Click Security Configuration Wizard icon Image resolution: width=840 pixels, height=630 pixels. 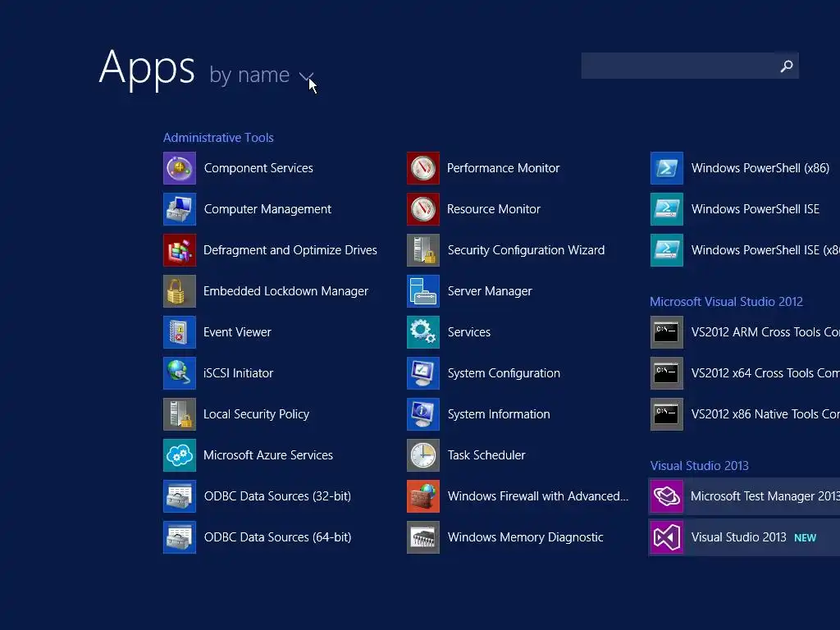423,250
